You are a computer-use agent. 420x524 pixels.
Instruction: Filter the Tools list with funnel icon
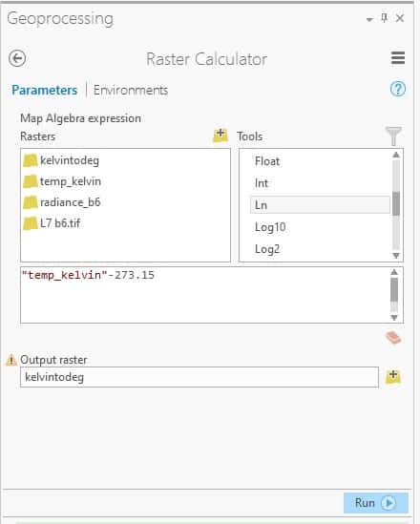point(393,136)
